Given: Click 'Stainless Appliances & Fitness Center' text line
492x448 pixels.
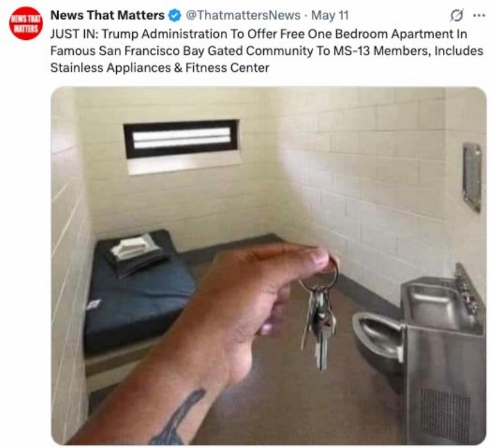Looking at the screenshot, I should coord(160,68).
